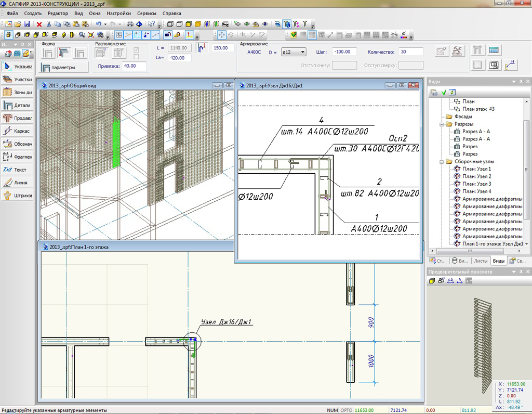
Task: Collapse the Сборочные узлы tree folder
Action: (442, 162)
